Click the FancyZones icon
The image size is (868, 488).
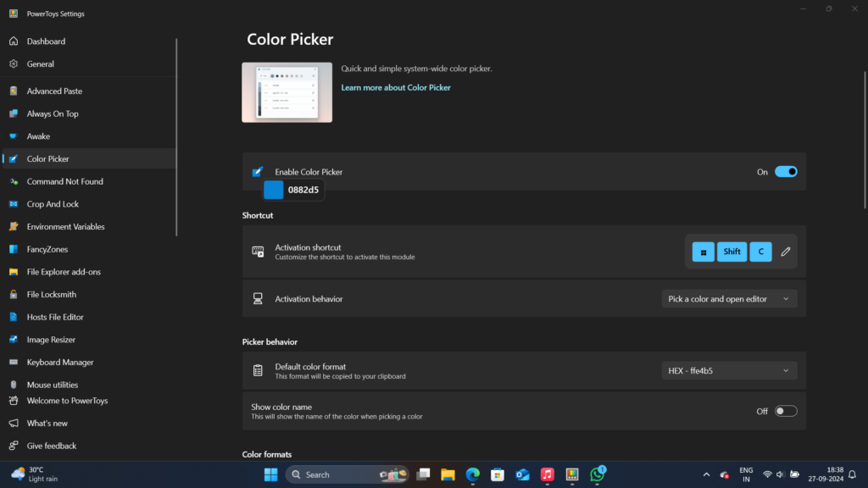[14, 250]
